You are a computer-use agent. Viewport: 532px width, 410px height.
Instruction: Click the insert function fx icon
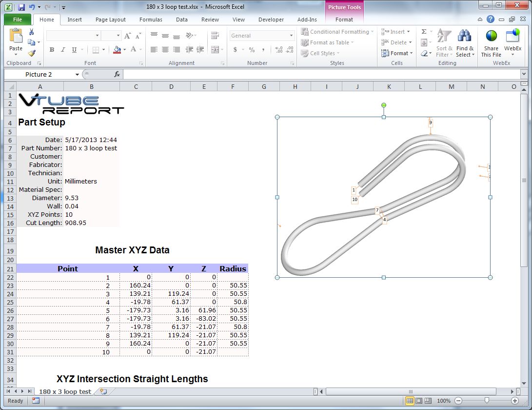[117, 74]
